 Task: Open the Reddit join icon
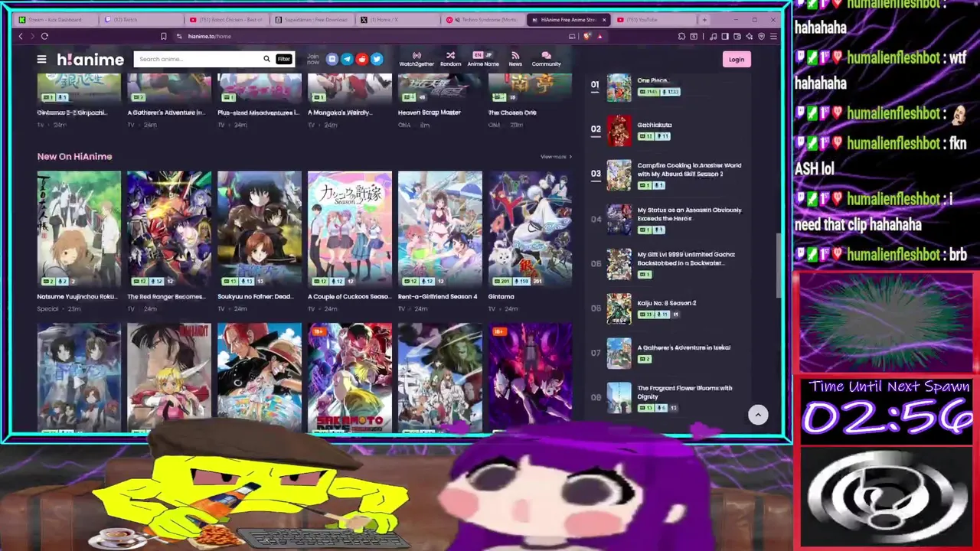(362, 59)
